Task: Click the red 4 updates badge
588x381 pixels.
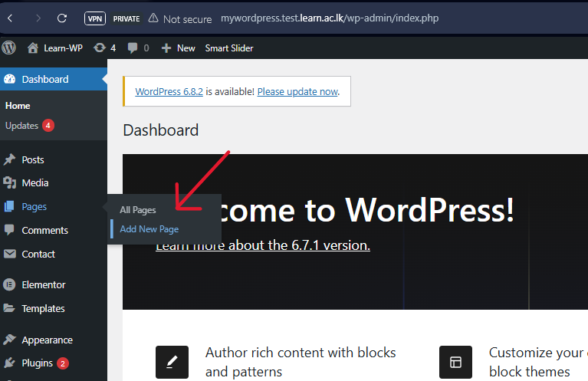Action: [x=48, y=126]
